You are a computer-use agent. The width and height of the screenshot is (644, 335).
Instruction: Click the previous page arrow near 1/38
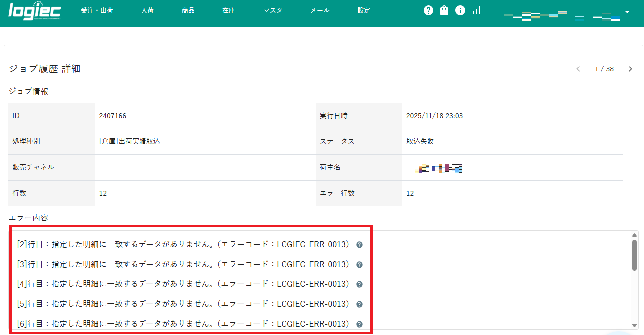pyautogui.click(x=578, y=69)
